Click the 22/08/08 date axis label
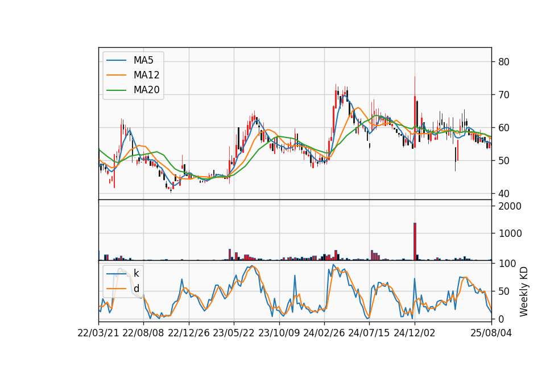This screenshot has height=392, width=546. (x=143, y=333)
